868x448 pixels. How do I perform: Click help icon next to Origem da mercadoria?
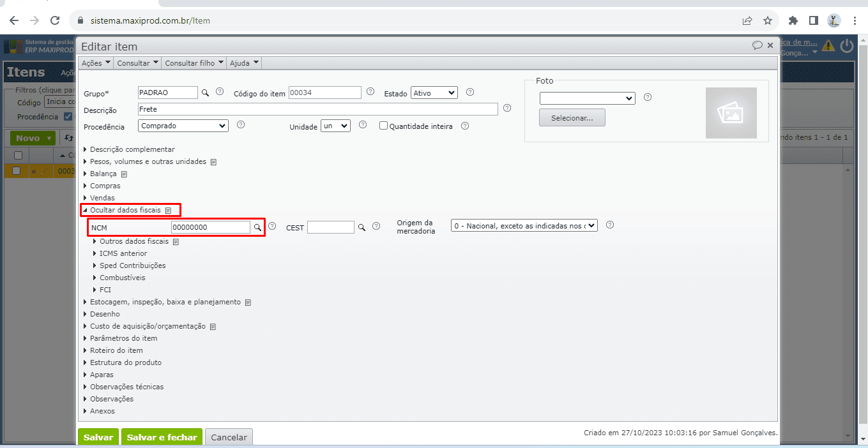610,225
